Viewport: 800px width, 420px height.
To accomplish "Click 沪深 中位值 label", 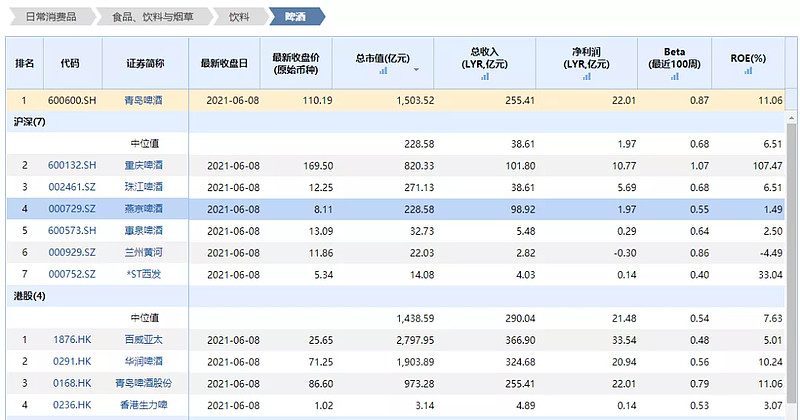I will (144, 144).
